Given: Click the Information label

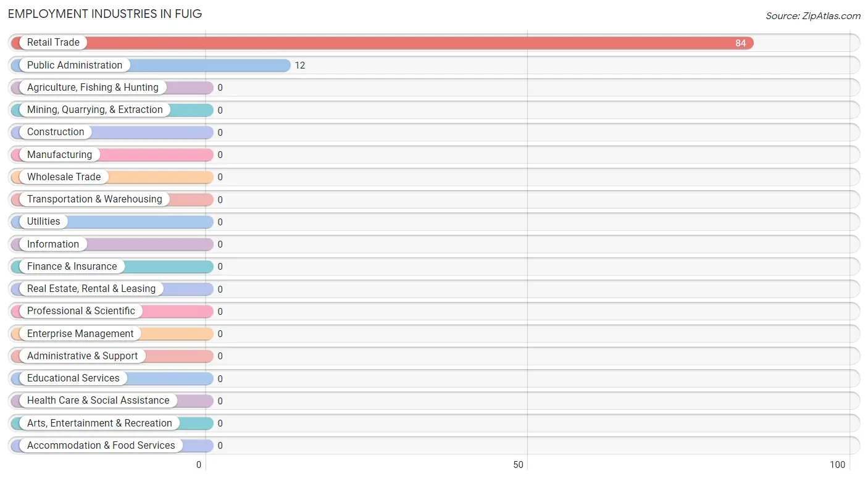Looking at the screenshot, I should (53, 244).
